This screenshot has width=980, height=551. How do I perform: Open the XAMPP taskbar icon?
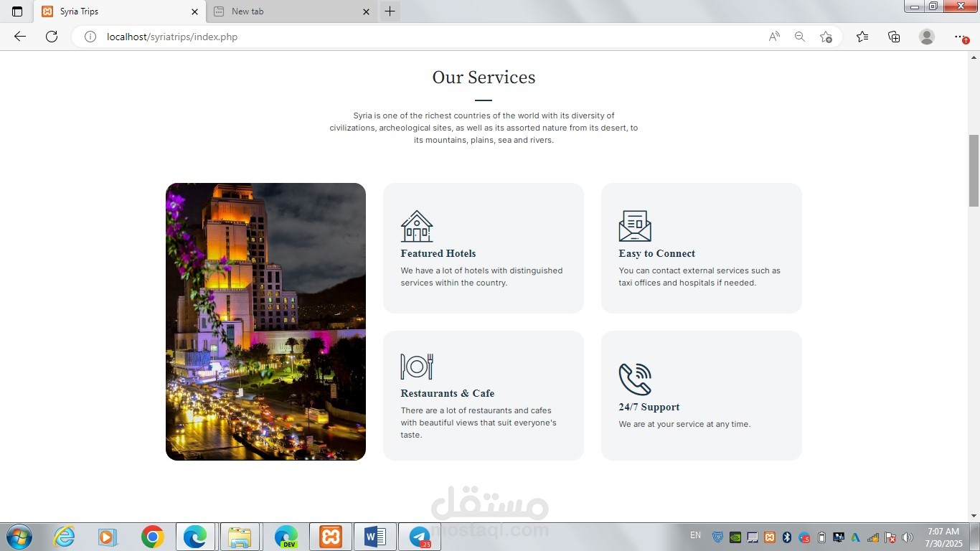pyautogui.click(x=331, y=537)
